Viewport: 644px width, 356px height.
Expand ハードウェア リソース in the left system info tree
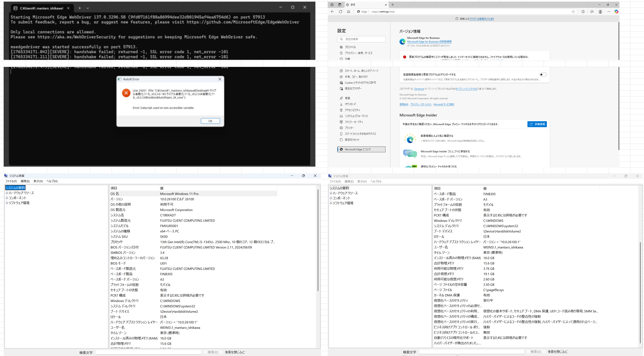click(7, 193)
